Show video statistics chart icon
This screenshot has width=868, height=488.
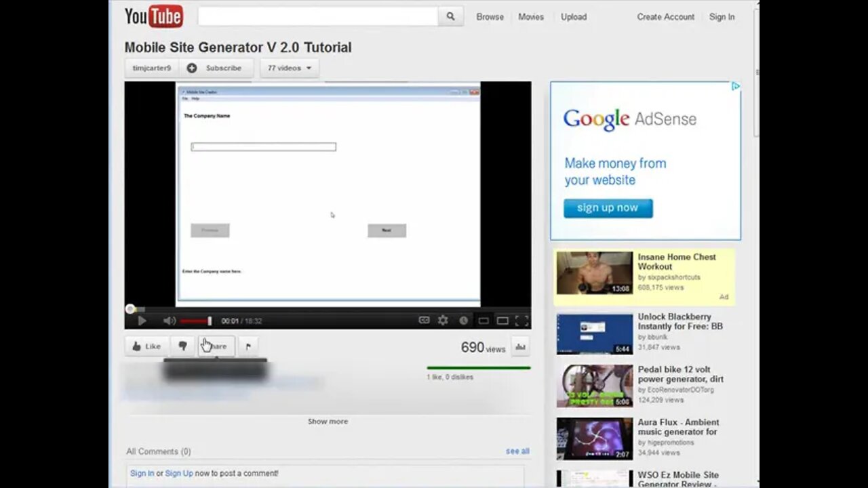(x=520, y=346)
